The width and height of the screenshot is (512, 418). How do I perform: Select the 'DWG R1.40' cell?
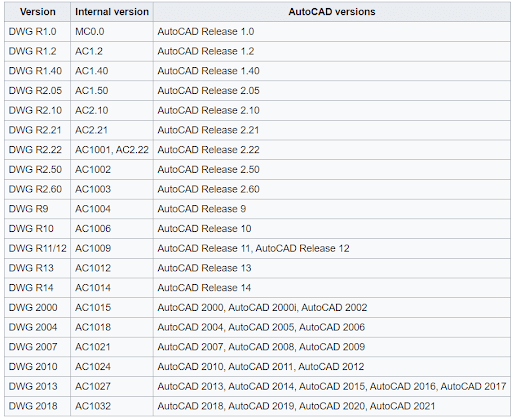tap(37, 71)
